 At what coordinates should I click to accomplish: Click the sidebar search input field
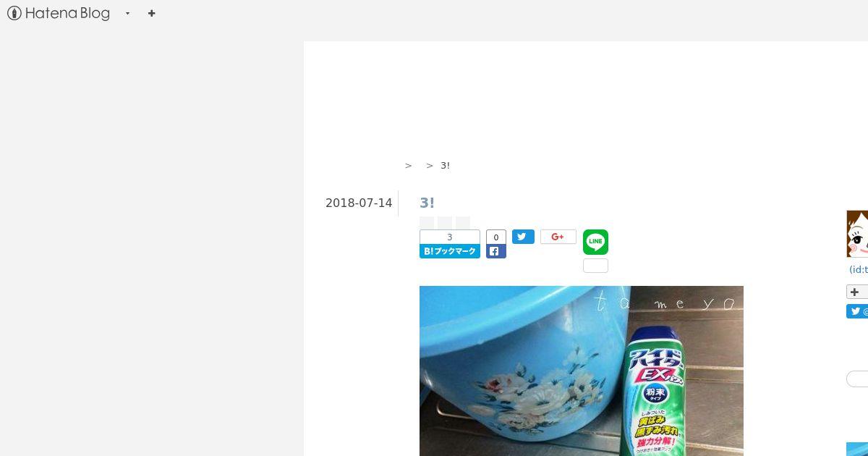(857, 379)
